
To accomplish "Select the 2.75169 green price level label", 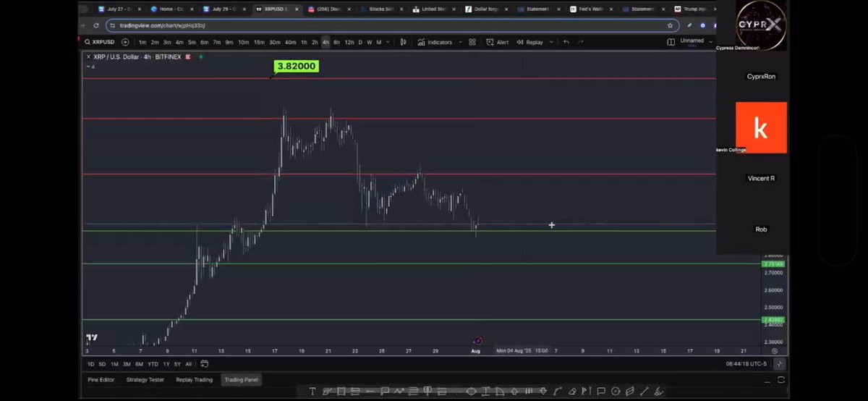I will tap(774, 264).
